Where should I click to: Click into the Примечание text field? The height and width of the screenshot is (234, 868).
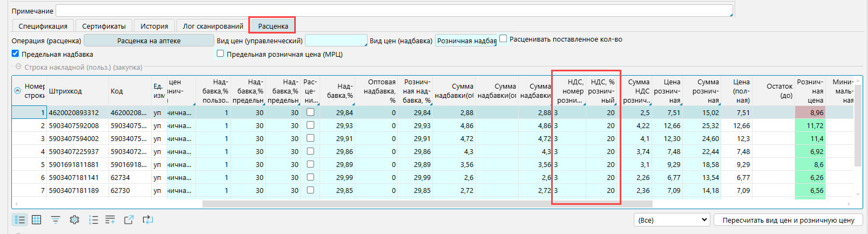[x=394, y=11]
